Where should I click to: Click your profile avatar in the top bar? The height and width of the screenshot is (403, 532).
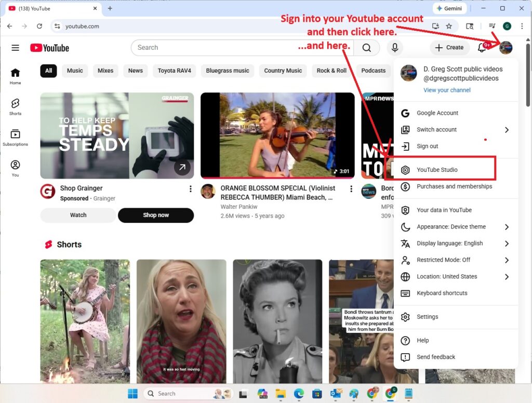(x=506, y=48)
